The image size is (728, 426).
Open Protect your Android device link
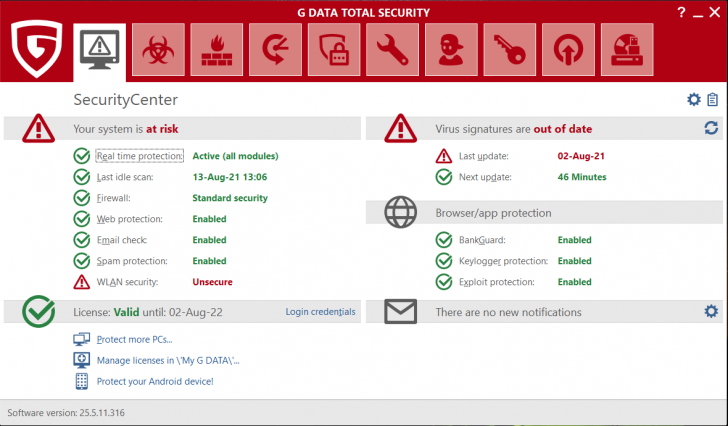click(155, 381)
